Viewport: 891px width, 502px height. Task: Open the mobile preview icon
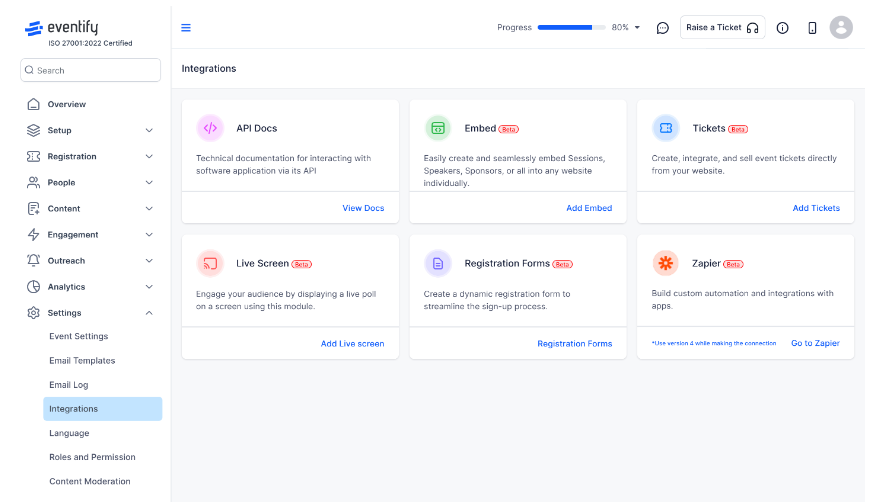[812, 28]
